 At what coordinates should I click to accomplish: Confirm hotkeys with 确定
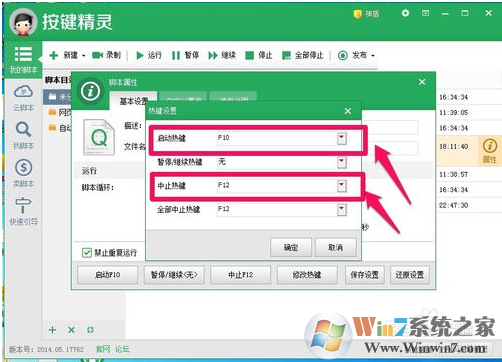click(x=291, y=247)
